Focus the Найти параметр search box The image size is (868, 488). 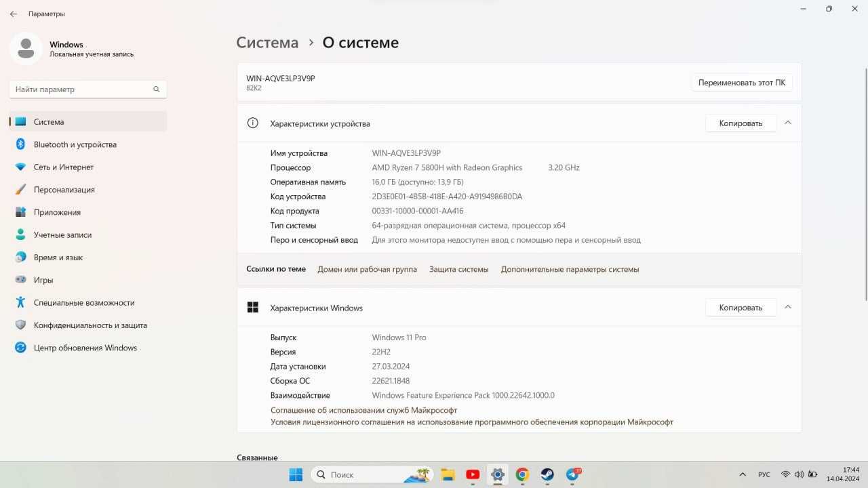[88, 89]
